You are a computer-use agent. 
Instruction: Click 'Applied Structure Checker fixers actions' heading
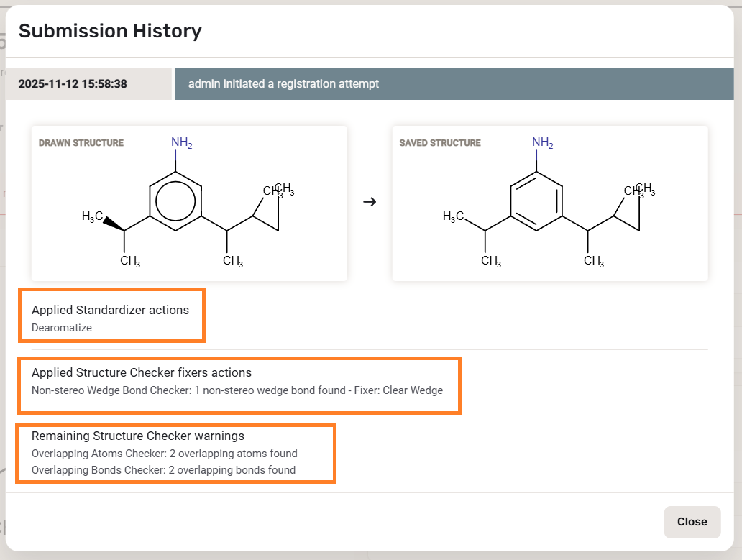click(x=142, y=372)
